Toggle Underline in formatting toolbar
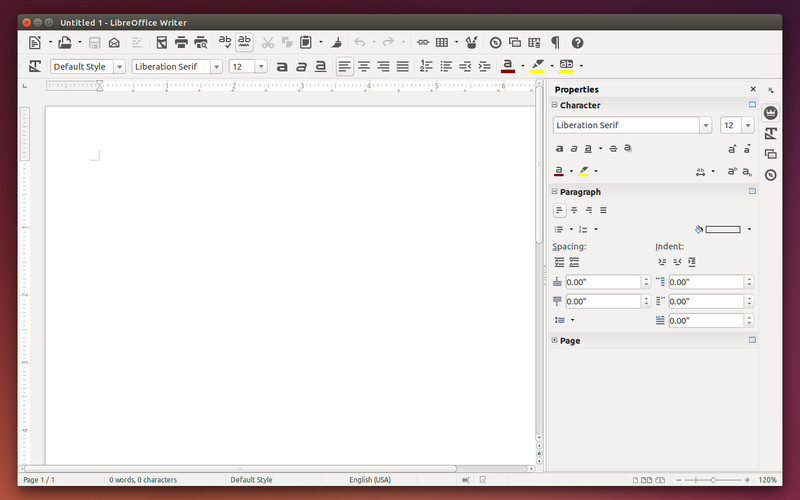The width and height of the screenshot is (800, 500). coord(320,66)
